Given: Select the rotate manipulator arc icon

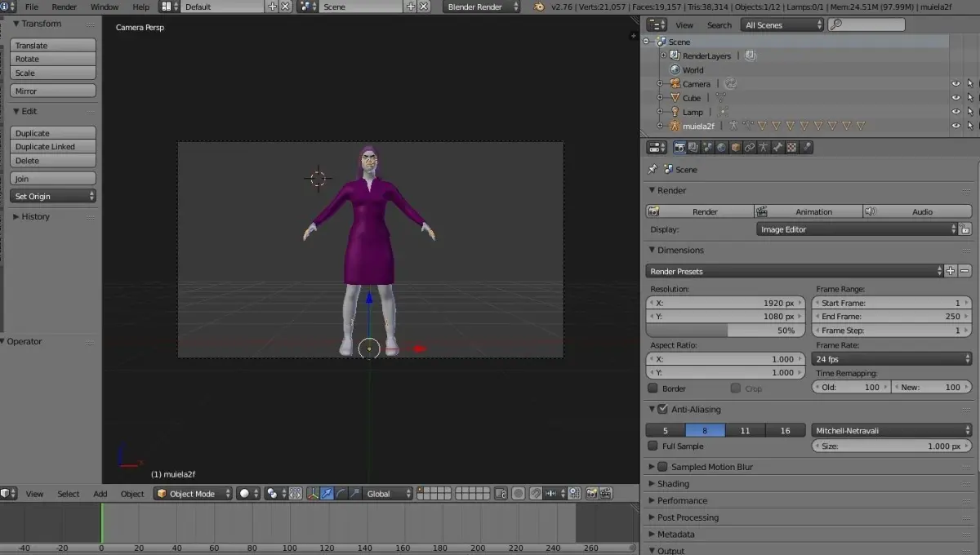Looking at the screenshot, I should pos(341,494).
